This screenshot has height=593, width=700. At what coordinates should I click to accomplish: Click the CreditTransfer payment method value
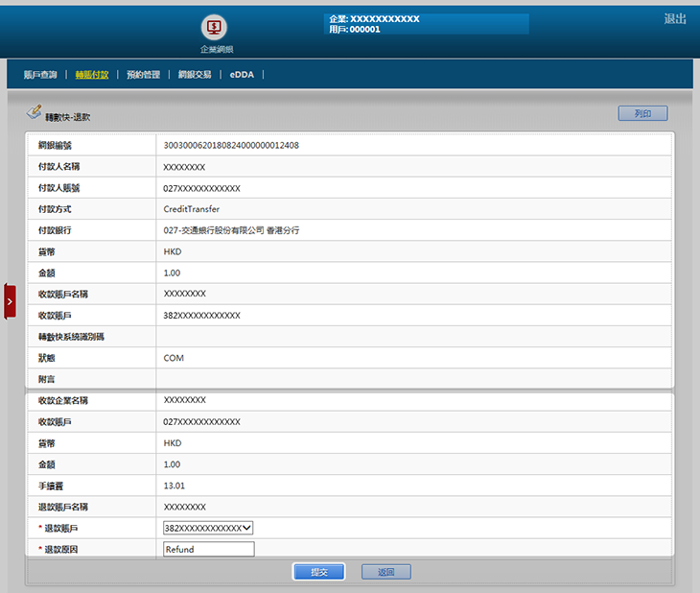point(192,209)
